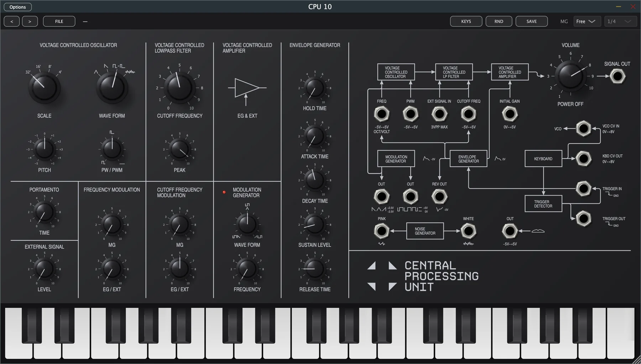Image resolution: width=641 pixels, height=364 pixels.
Task: Click the filter PEAK knob
Action: pos(179,149)
